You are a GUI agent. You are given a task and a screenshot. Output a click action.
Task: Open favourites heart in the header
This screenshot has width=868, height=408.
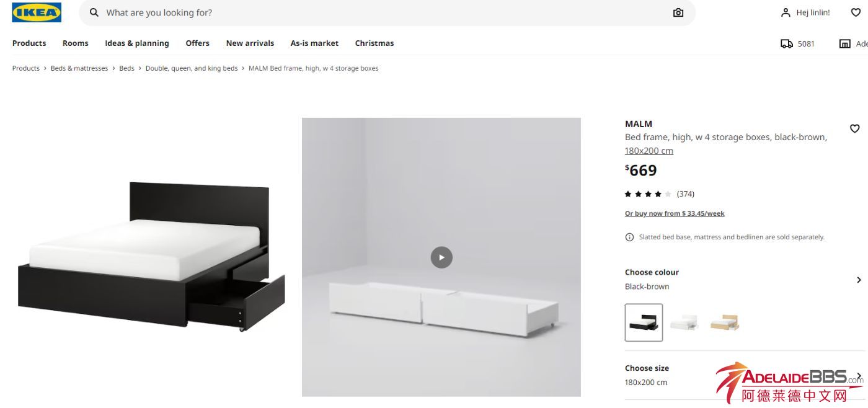[x=856, y=12]
